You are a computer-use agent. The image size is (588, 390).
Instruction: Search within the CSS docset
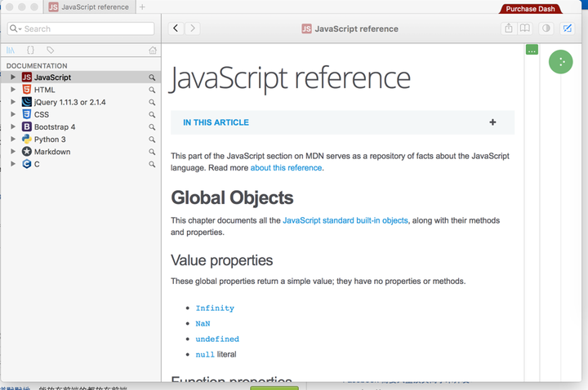click(x=152, y=115)
